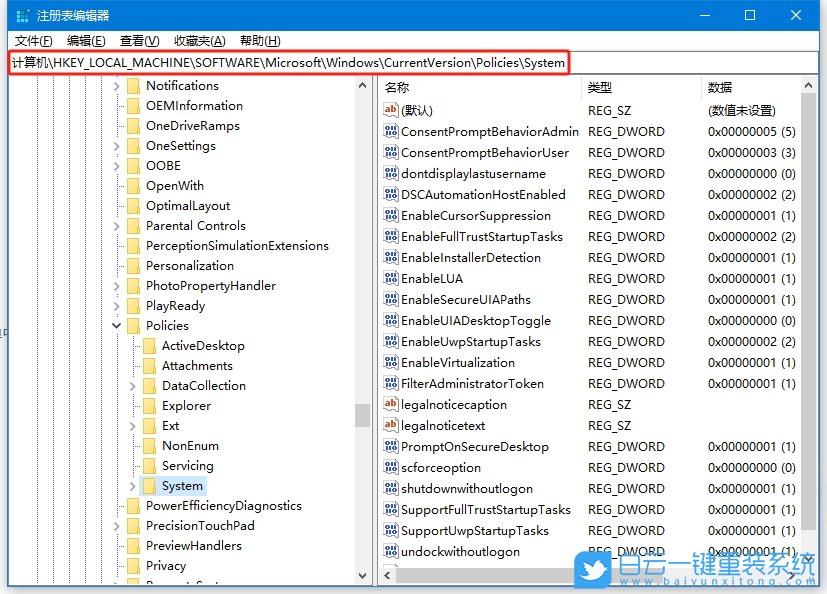
Task: Click the DWORD icon beside ConsentPromptBehaviorAdmin
Action: point(390,131)
